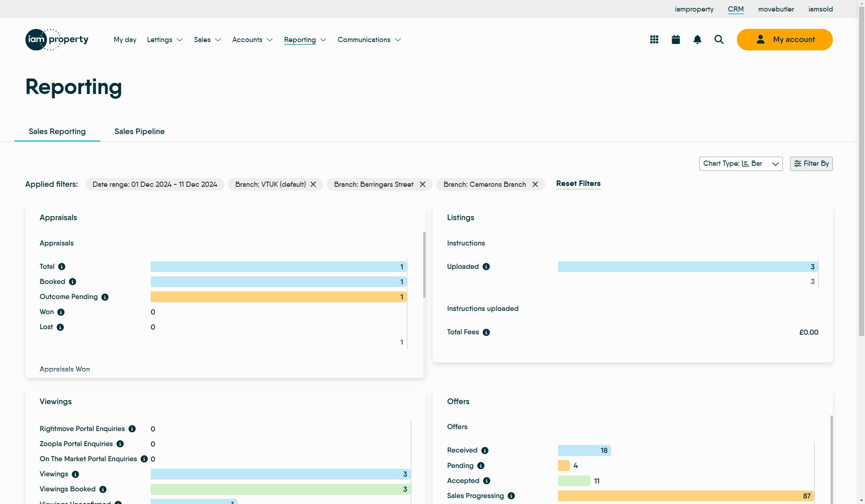
Task: Remove Branch VTUK (default) filter
Action: 313,184
